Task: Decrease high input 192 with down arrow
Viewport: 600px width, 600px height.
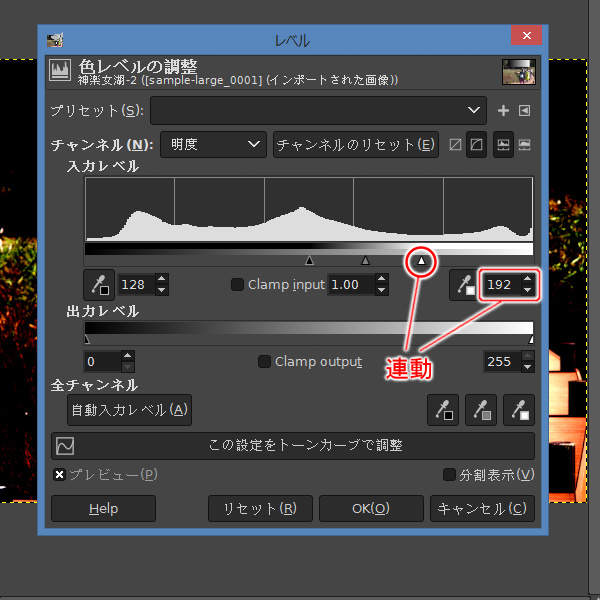Action: click(528, 290)
